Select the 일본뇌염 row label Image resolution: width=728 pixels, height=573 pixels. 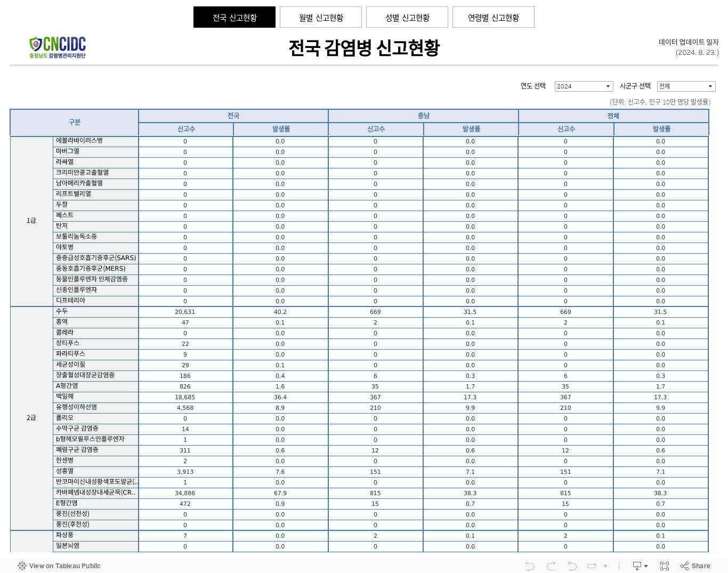coord(96,546)
